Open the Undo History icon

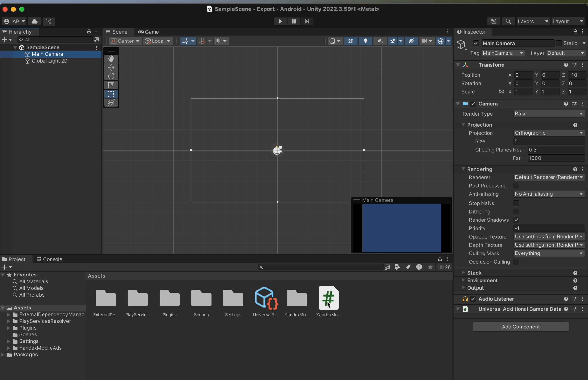494,22
